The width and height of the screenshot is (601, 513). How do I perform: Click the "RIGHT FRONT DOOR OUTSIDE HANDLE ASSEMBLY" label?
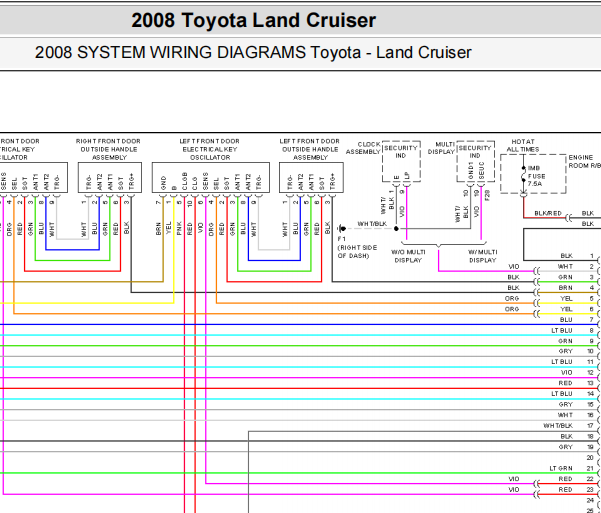click(108, 150)
